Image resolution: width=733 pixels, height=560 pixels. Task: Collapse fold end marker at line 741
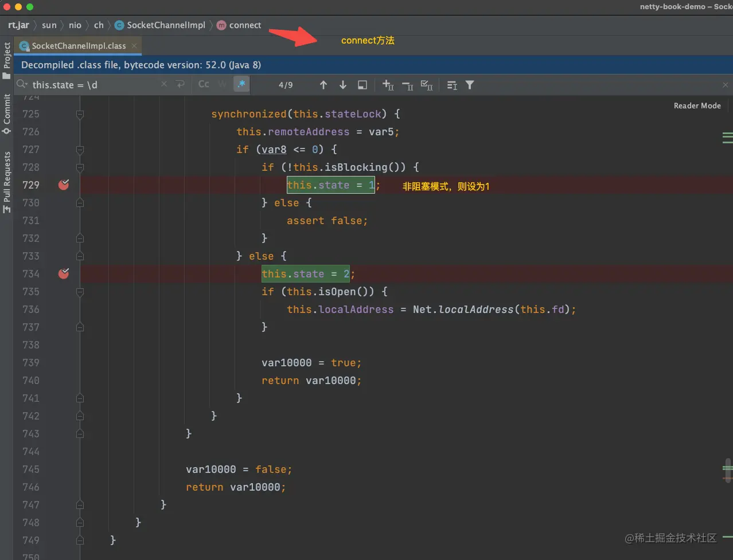(x=80, y=398)
